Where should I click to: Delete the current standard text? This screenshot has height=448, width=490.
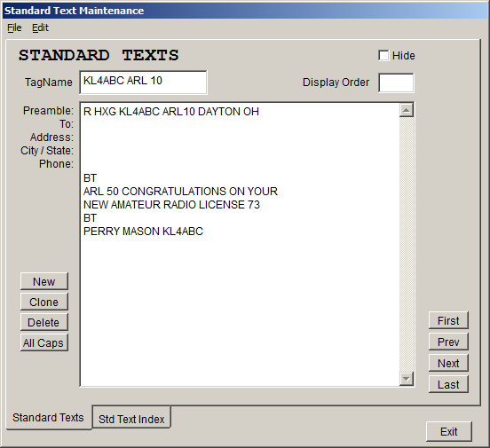(x=44, y=322)
